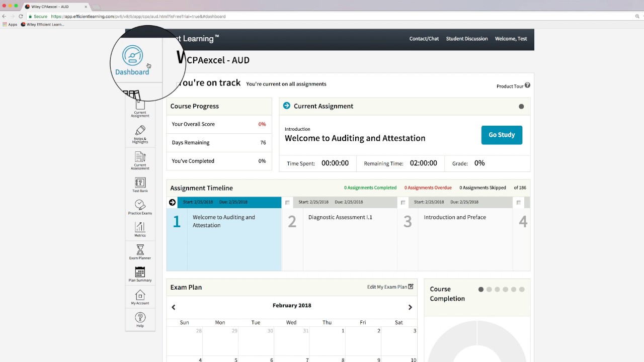Click the You've Completed row
The image size is (644, 362).
pos(219,161)
